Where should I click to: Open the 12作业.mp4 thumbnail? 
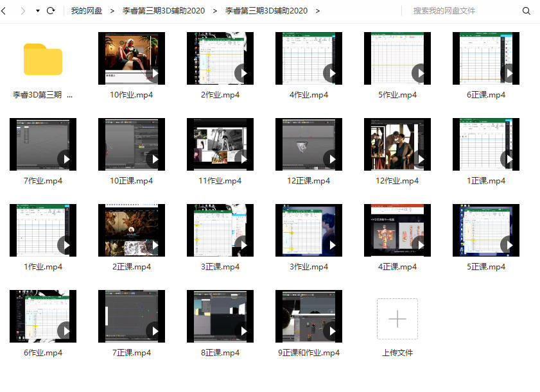397,144
